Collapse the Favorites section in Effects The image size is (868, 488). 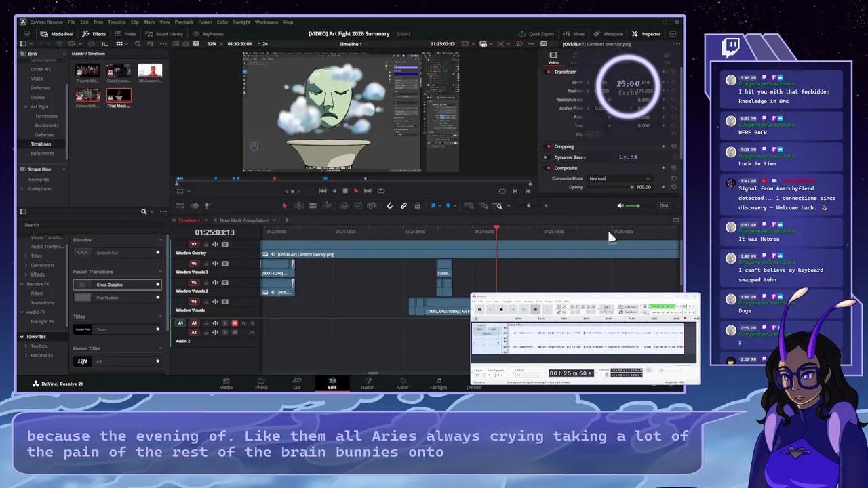[x=22, y=337]
